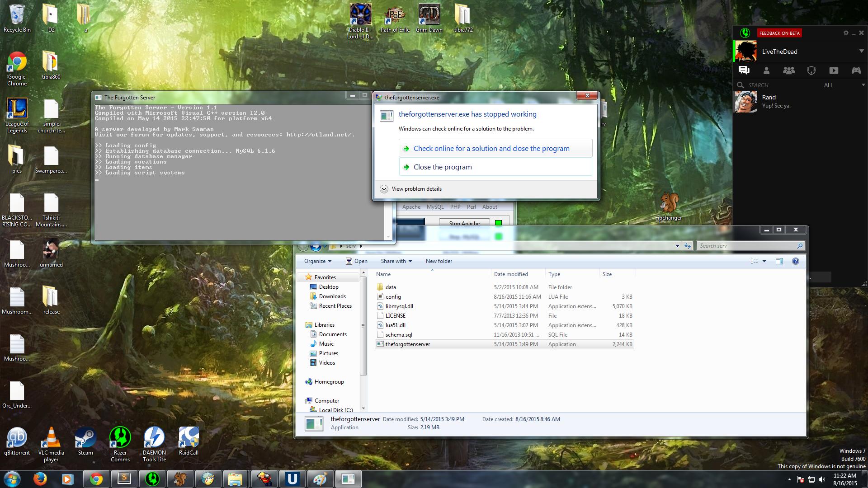Switch to the Perl tab in XAMPP

[472, 207]
